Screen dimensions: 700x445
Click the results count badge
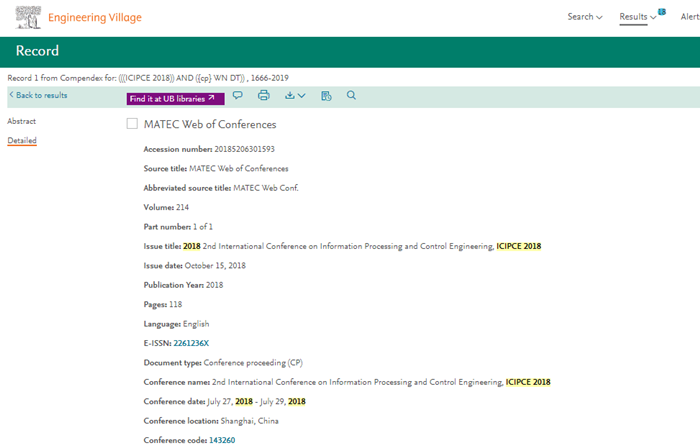point(662,12)
